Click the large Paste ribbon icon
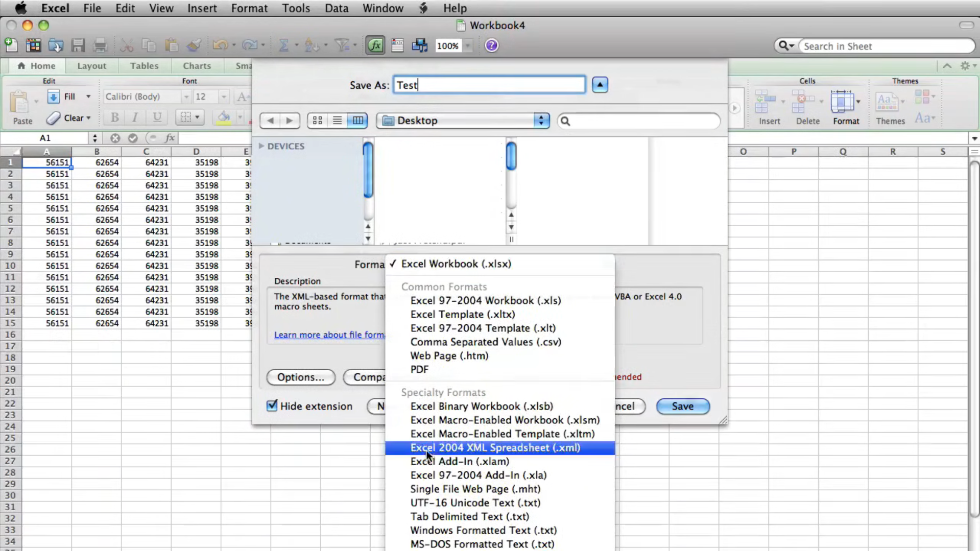 tap(20, 102)
